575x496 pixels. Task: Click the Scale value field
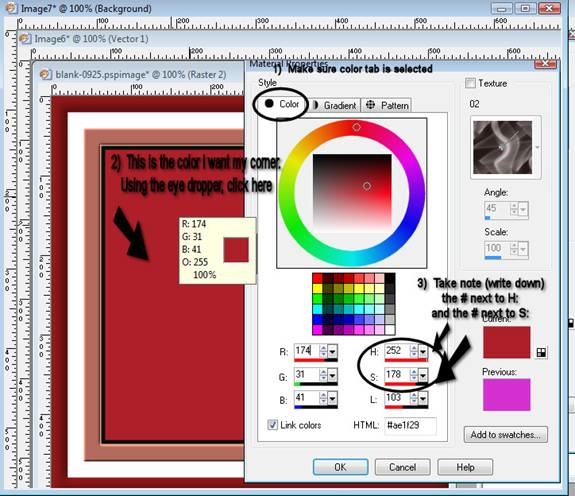click(x=497, y=249)
